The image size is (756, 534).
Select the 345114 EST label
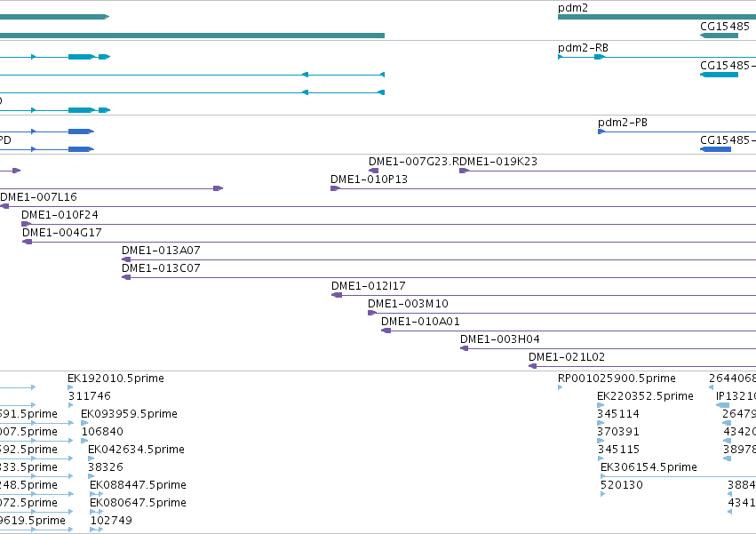tap(618, 414)
